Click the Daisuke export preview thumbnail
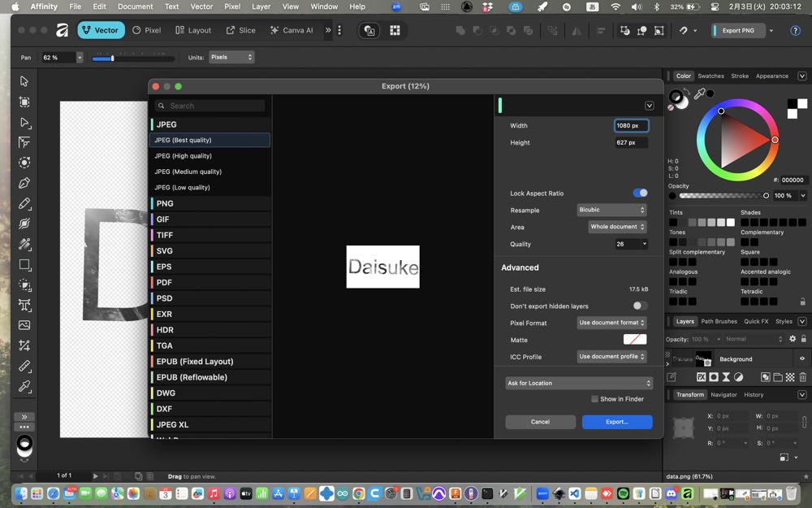The image size is (812, 508). [x=382, y=267]
